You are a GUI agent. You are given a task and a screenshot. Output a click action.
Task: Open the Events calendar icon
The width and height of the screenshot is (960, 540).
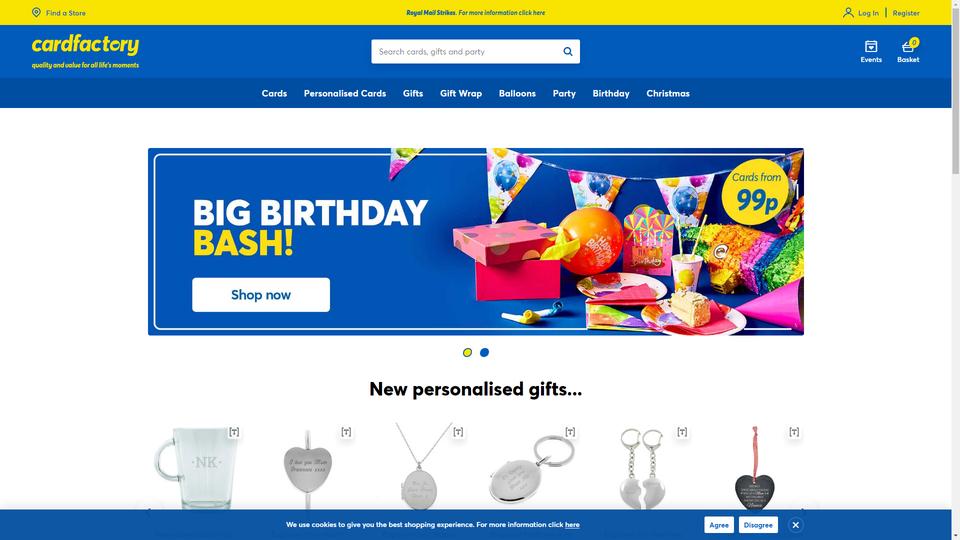[x=871, y=47]
